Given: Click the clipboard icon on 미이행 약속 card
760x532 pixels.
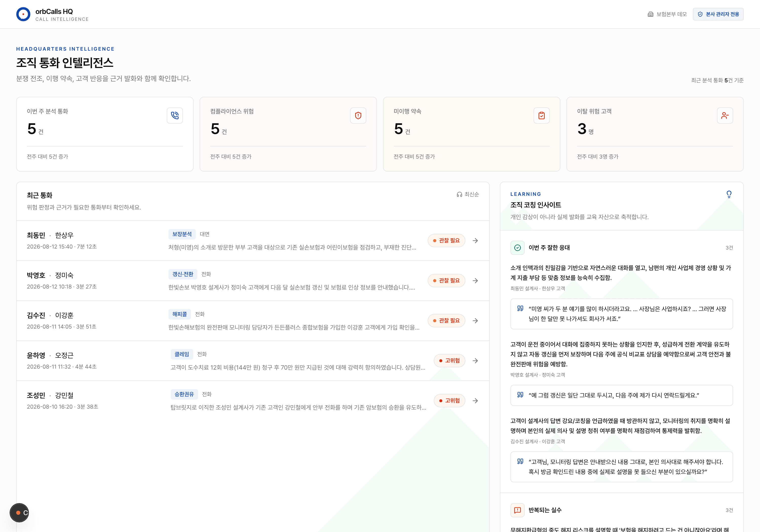Looking at the screenshot, I should pyautogui.click(x=542, y=116).
